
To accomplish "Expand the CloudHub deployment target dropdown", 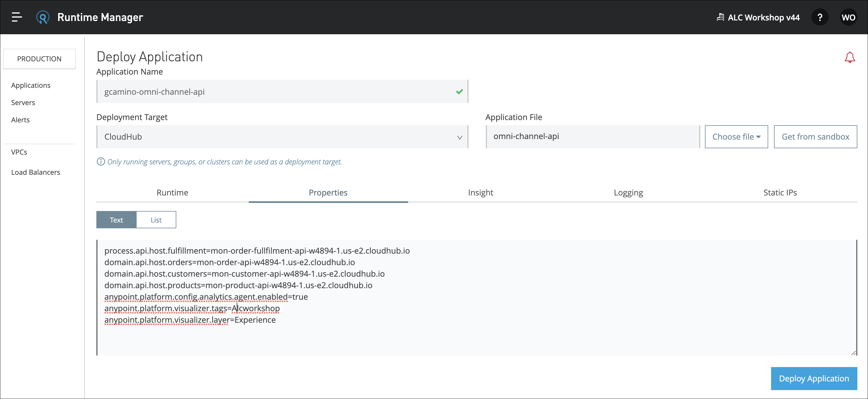I will 282,136.
